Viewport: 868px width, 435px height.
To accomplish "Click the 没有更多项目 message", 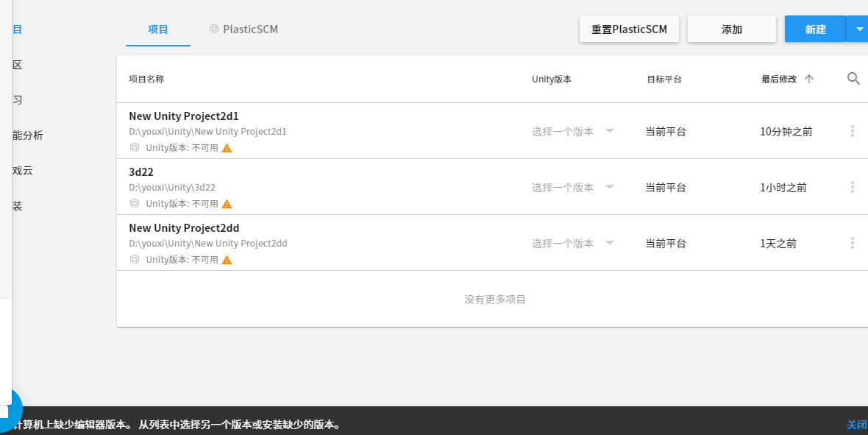I will pyautogui.click(x=495, y=300).
